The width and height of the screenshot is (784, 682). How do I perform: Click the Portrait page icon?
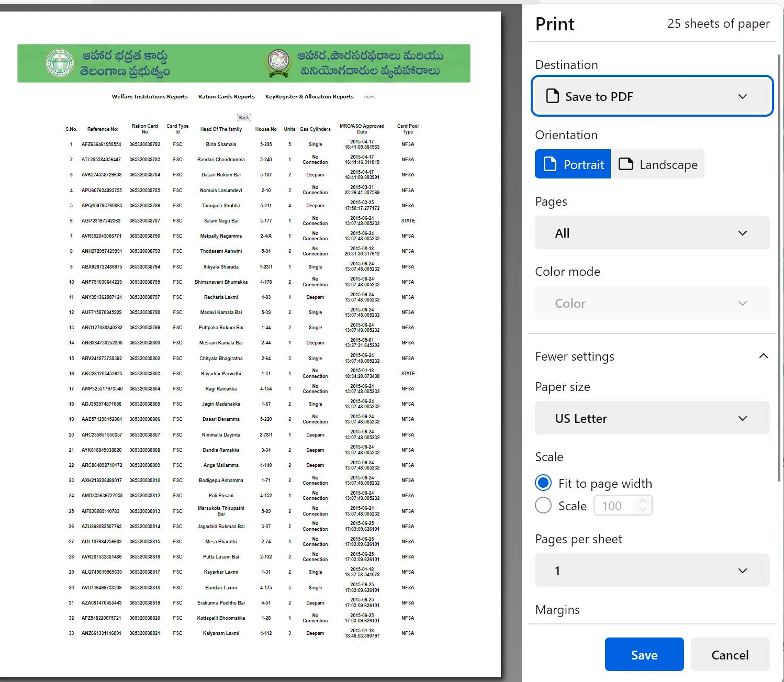point(550,164)
